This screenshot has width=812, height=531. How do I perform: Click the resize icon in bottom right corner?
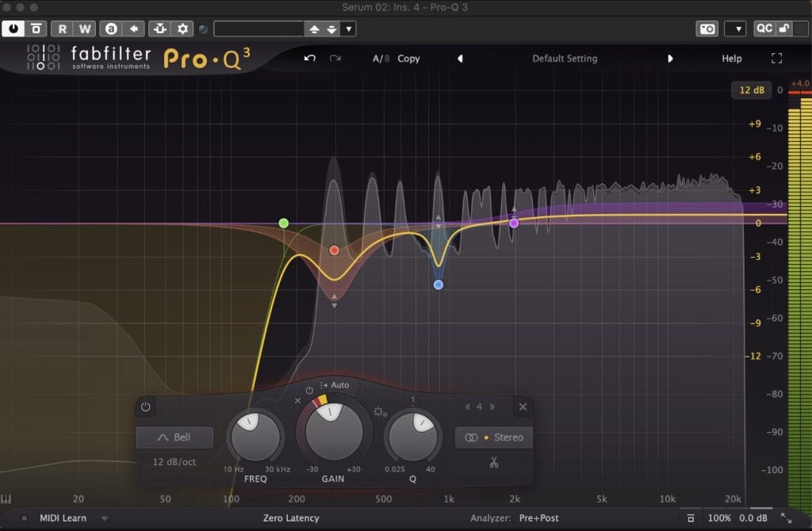786,518
